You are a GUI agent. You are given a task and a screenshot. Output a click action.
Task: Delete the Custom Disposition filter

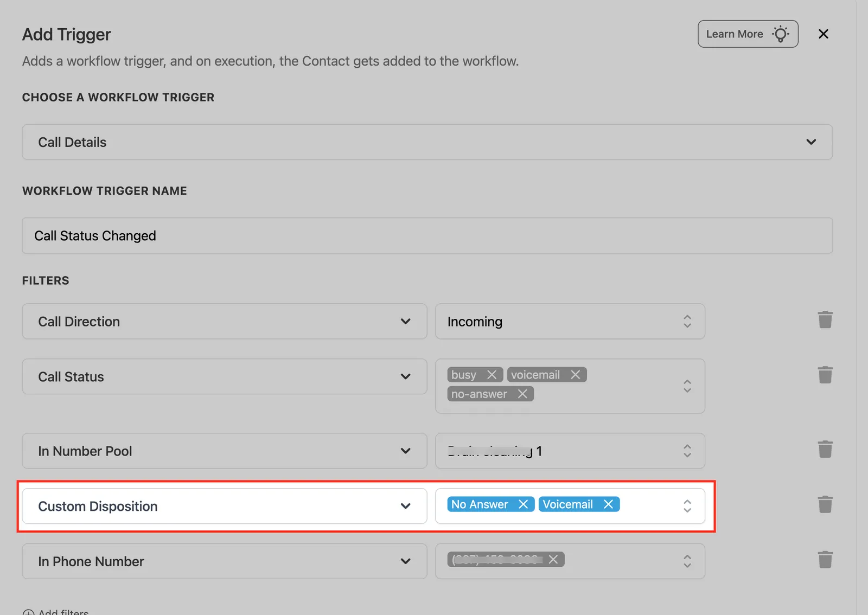(x=825, y=504)
